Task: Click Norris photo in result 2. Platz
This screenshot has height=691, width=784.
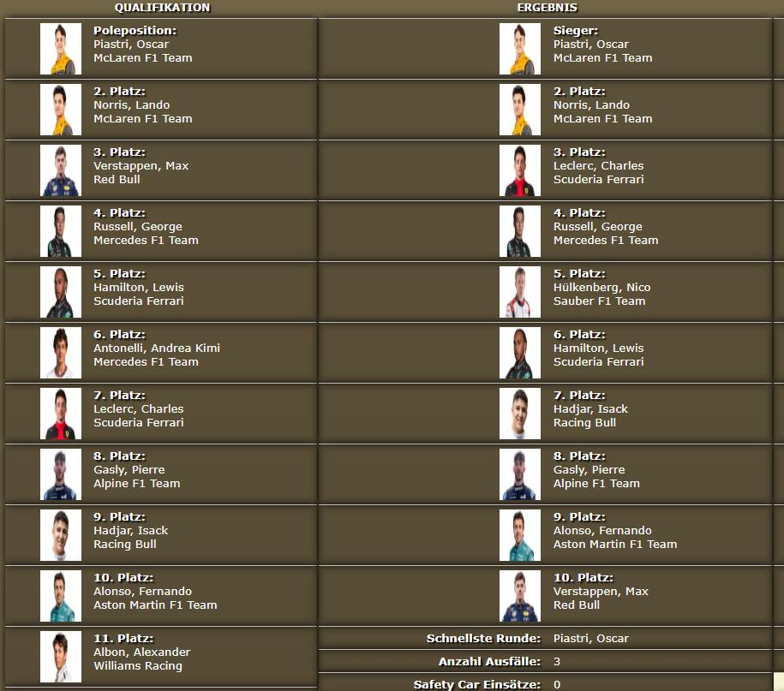Action: [520, 110]
